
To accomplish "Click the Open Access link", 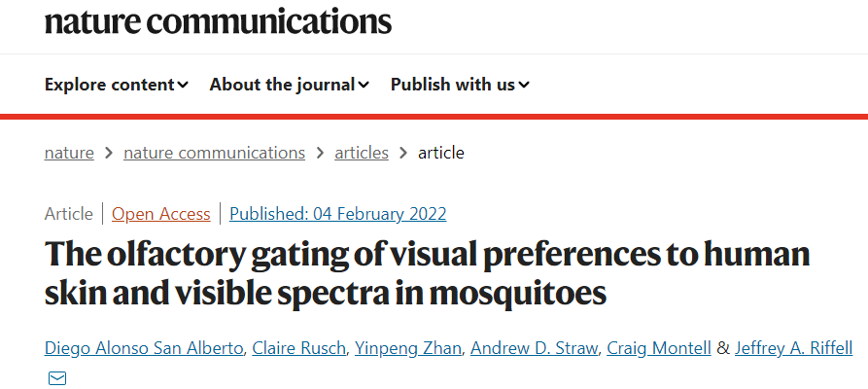I will click(x=161, y=214).
